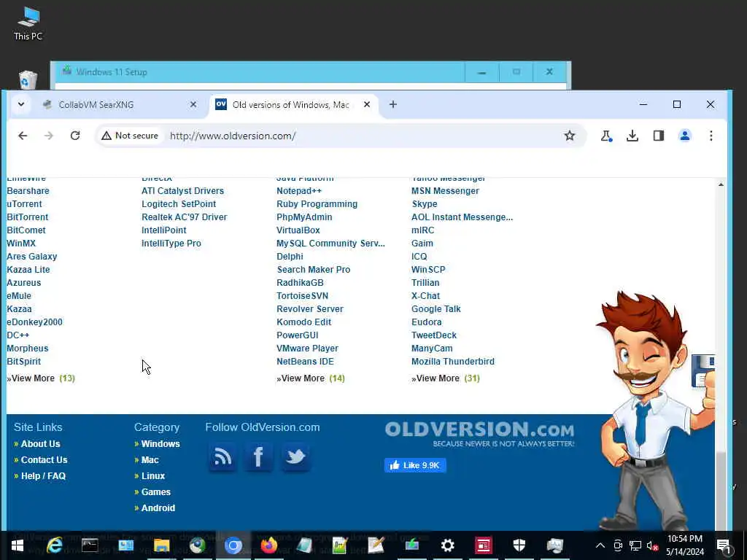Image resolution: width=747 pixels, height=560 pixels.
Task: Select the Windows 11 Setup window title bar
Action: point(260,72)
